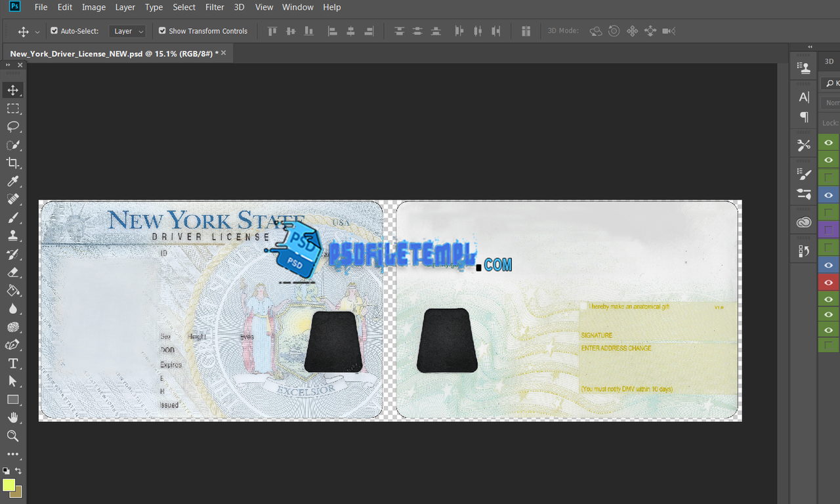Click the tan background color swatch

tap(18, 493)
